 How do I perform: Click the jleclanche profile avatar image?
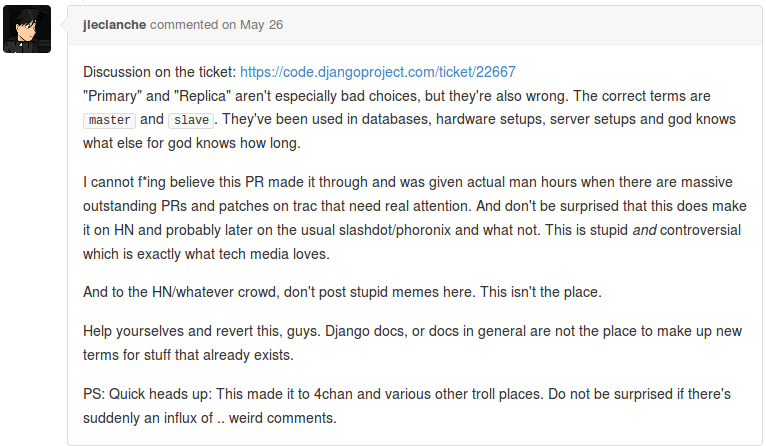coord(28,27)
